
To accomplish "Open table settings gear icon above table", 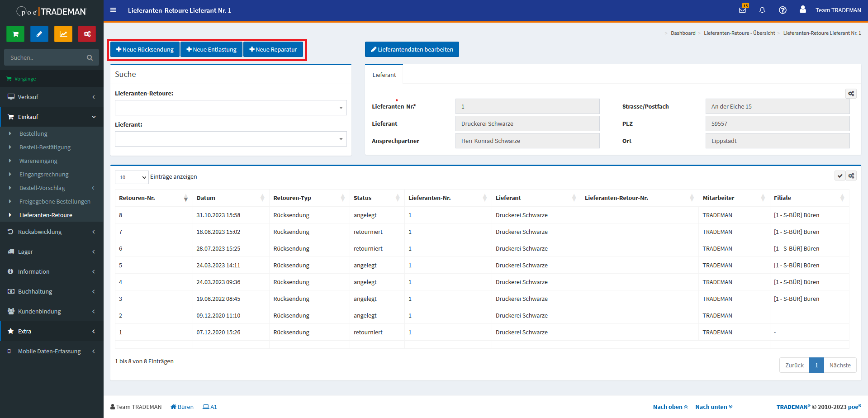I will click(x=851, y=176).
